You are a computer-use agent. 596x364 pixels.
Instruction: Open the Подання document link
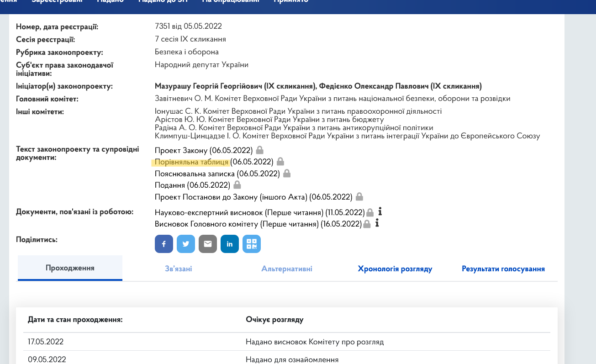tap(192, 185)
